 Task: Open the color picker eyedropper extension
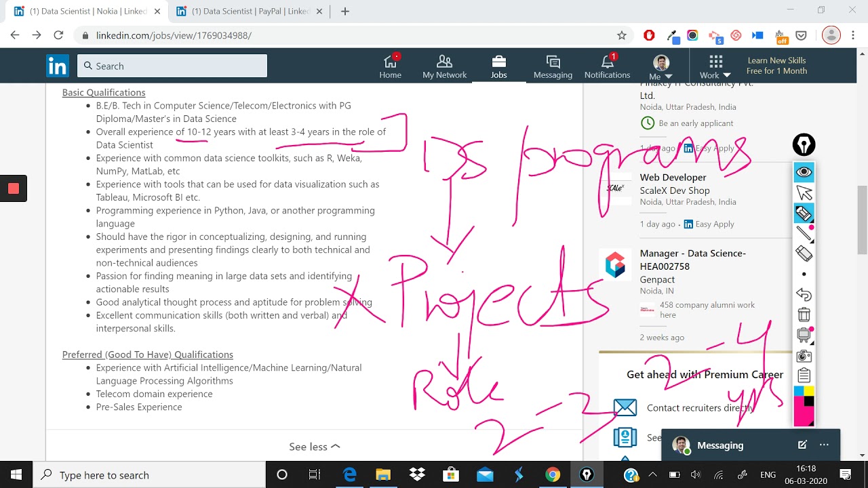point(673,35)
